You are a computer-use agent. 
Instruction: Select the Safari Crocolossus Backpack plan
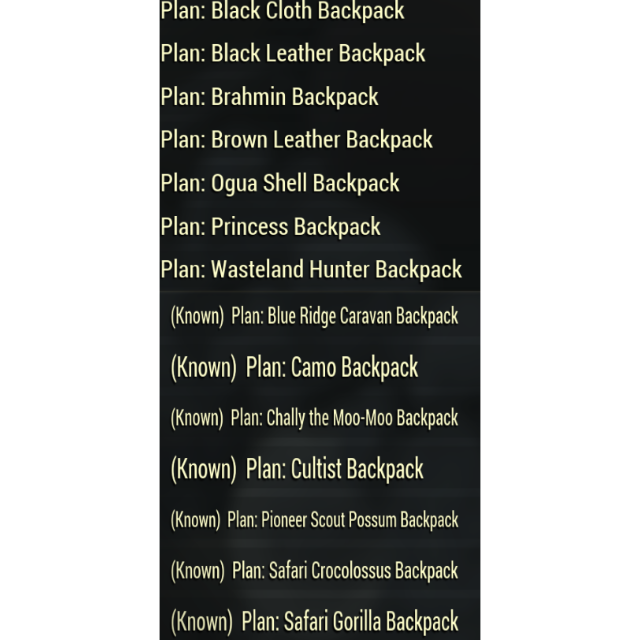(345, 571)
